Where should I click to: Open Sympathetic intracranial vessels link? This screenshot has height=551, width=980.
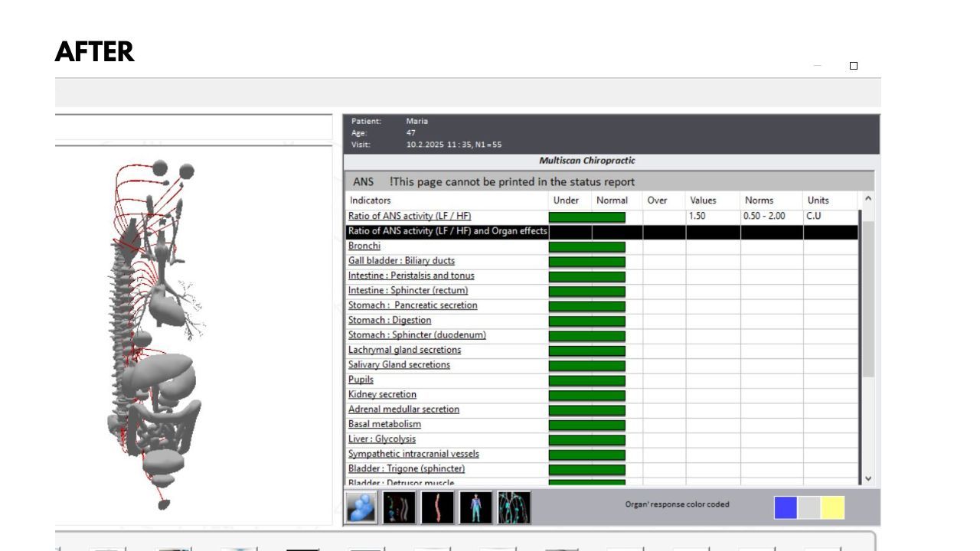click(x=413, y=454)
